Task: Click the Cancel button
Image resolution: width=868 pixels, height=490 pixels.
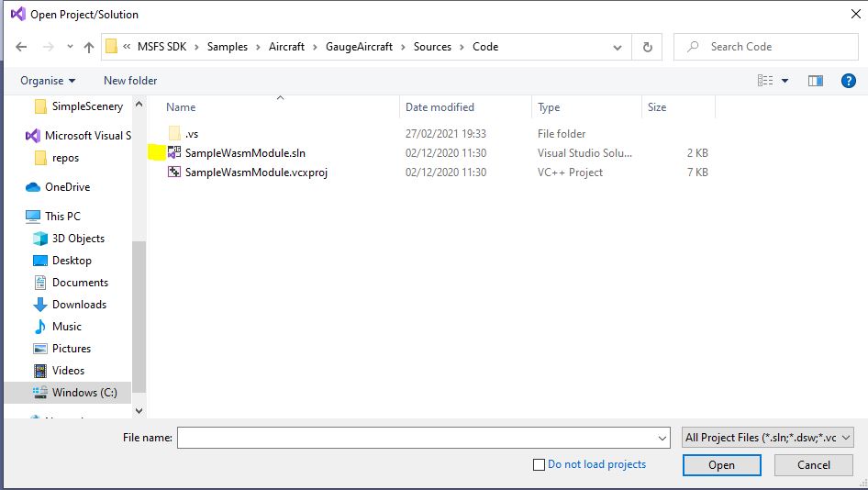Action: tap(813, 465)
